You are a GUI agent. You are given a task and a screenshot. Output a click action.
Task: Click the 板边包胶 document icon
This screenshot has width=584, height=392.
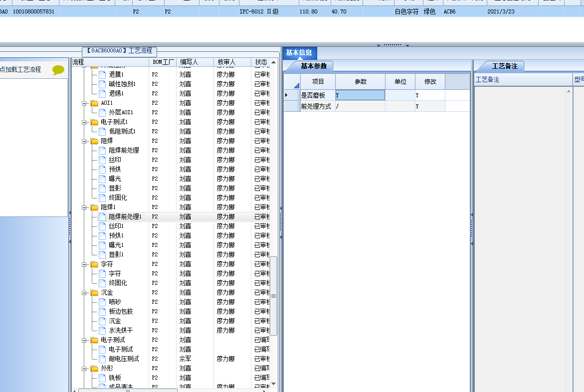pyautogui.click(x=102, y=311)
